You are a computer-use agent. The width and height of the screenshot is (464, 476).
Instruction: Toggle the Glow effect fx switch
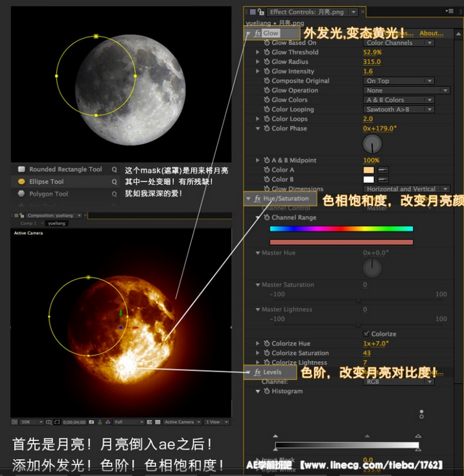pyautogui.click(x=257, y=33)
